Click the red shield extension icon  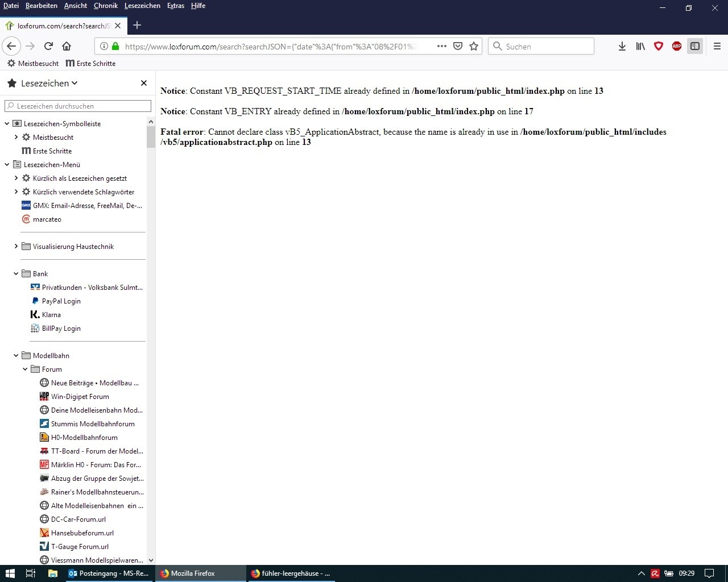click(659, 46)
